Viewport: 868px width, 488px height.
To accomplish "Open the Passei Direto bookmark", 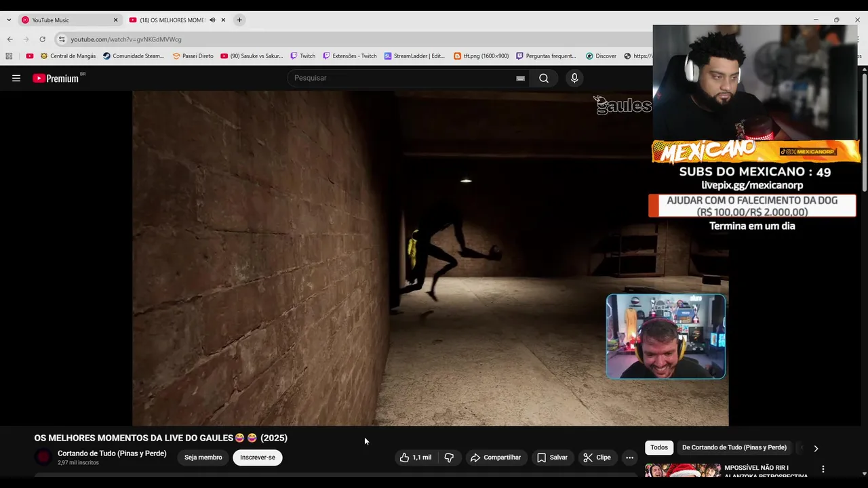I will coord(193,56).
